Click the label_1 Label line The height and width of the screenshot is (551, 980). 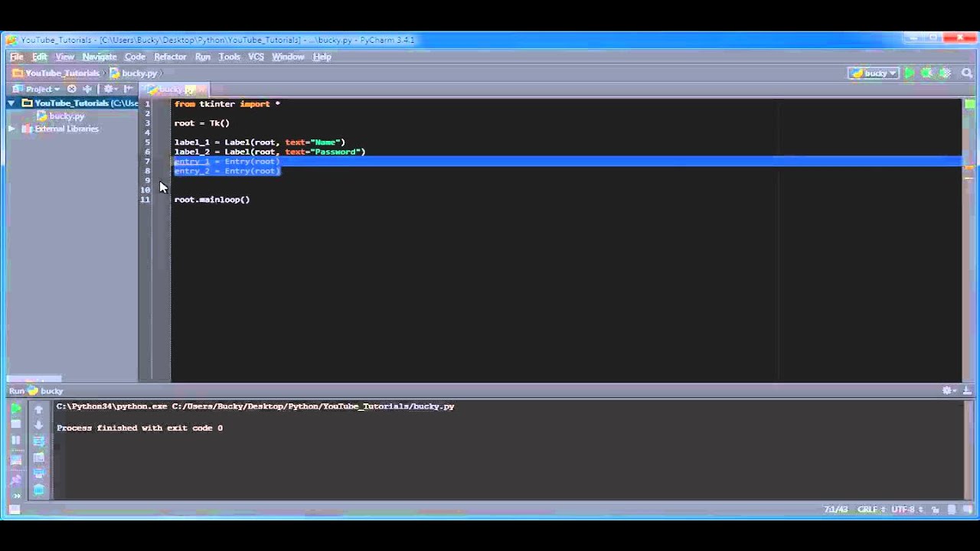[260, 142]
